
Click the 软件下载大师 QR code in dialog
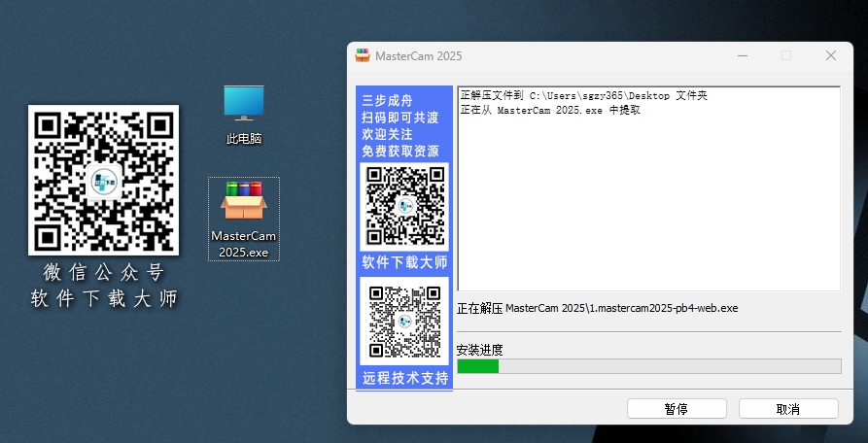404,206
